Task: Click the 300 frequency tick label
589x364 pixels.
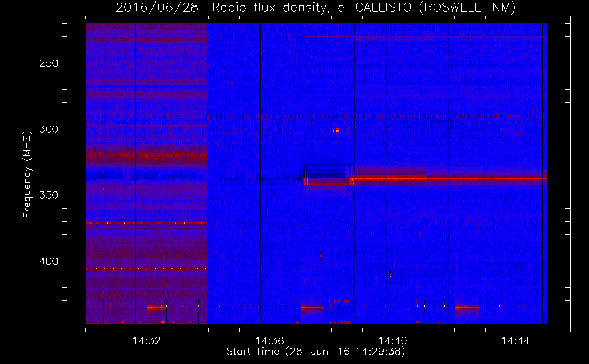Action: click(x=49, y=129)
